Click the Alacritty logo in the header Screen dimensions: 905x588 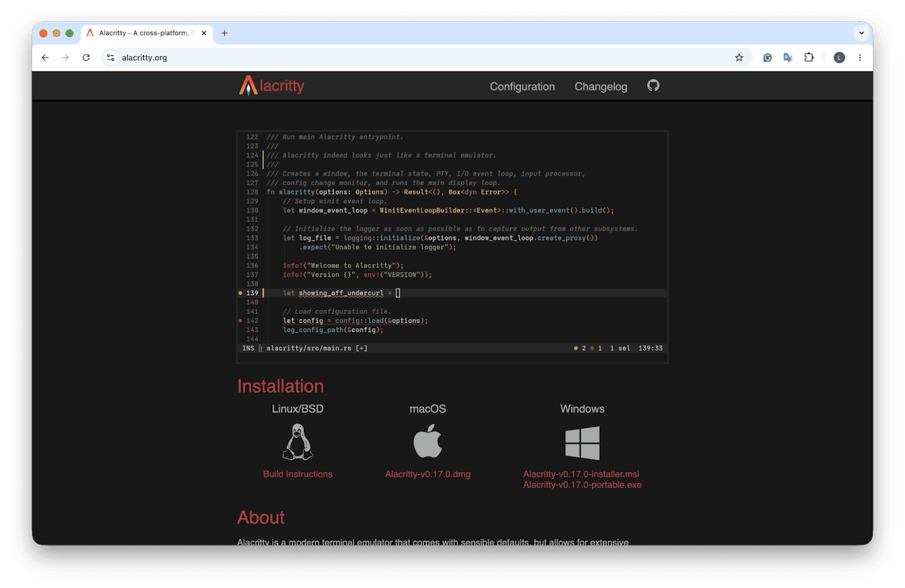pos(271,86)
